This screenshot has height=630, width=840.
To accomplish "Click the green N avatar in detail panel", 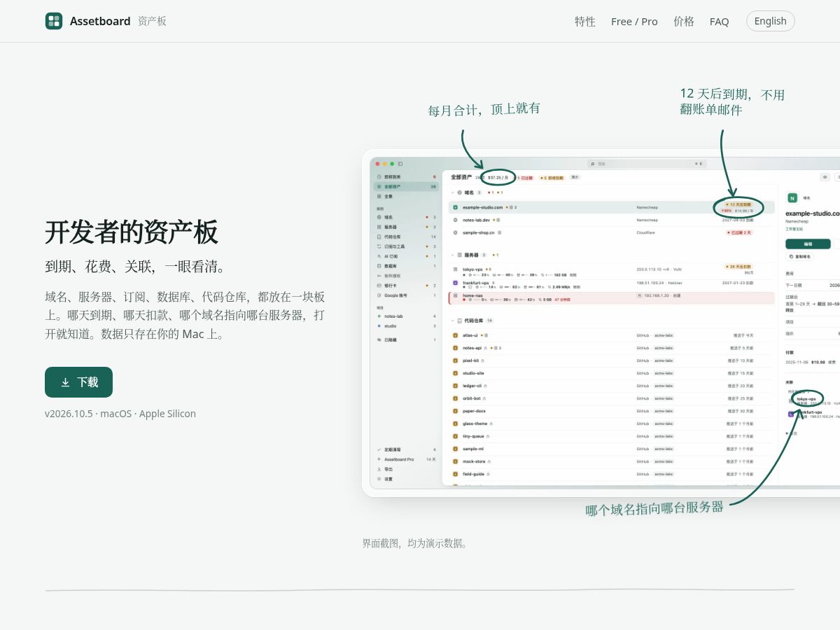I will [x=792, y=198].
